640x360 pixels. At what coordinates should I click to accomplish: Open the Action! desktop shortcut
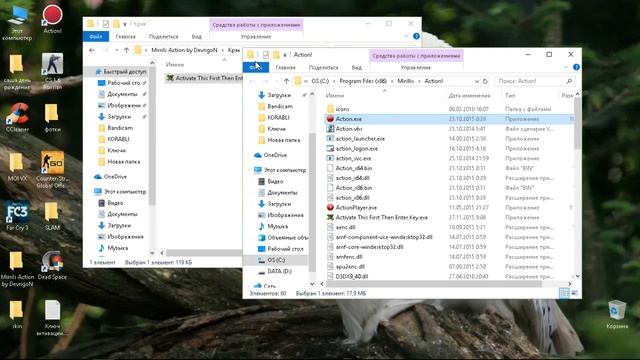(x=52, y=18)
